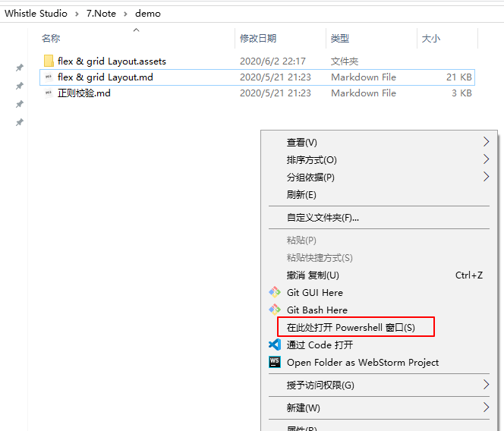
Task: Click the pin icon beside the flex & grid Layout.assets row
Action: (x=20, y=68)
